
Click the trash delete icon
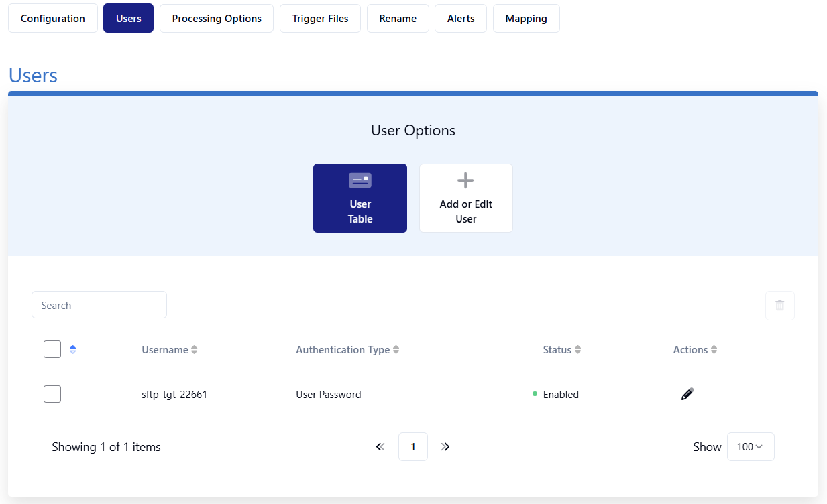click(x=779, y=306)
